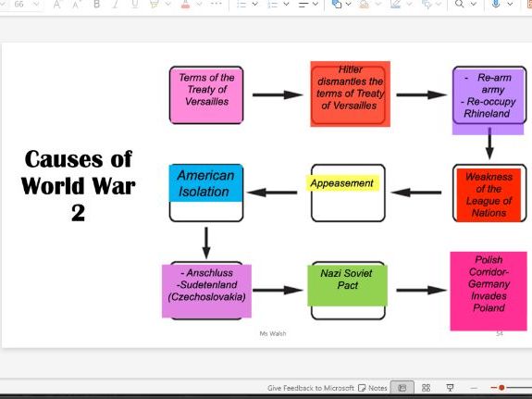Click the Find magnifier icon

tap(460, 4)
